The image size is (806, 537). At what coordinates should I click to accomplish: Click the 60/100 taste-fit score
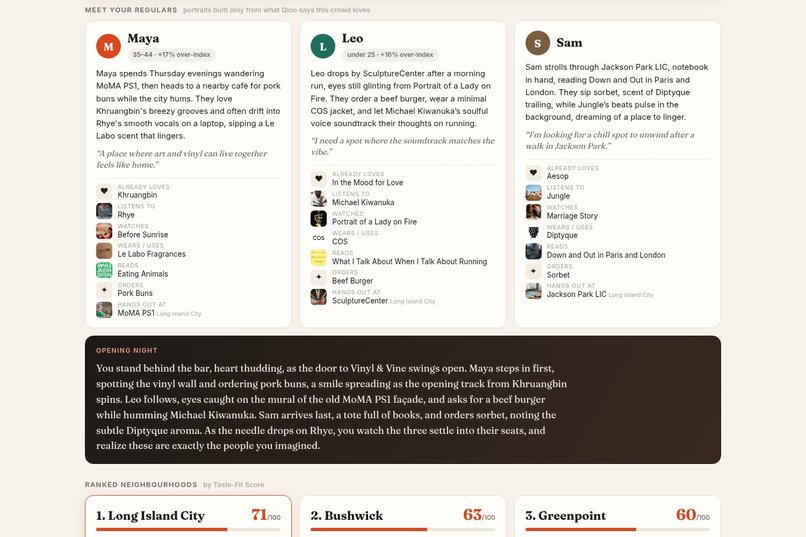click(693, 515)
